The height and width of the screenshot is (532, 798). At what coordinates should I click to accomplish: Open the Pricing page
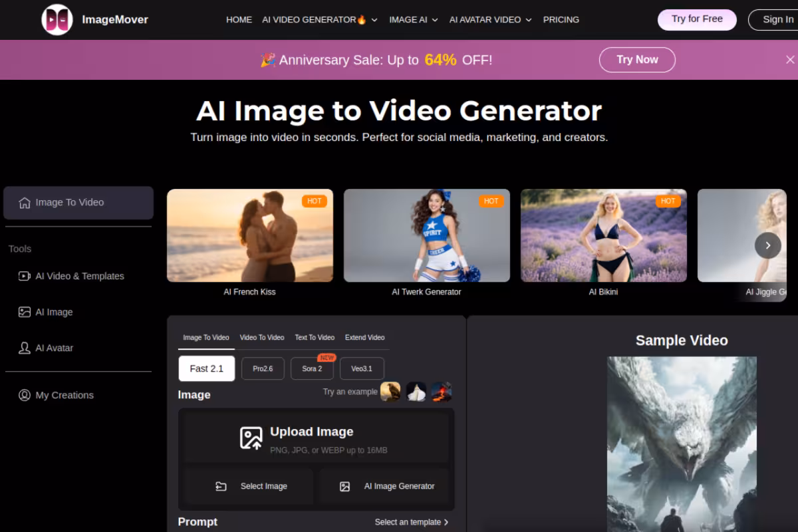pyautogui.click(x=561, y=20)
